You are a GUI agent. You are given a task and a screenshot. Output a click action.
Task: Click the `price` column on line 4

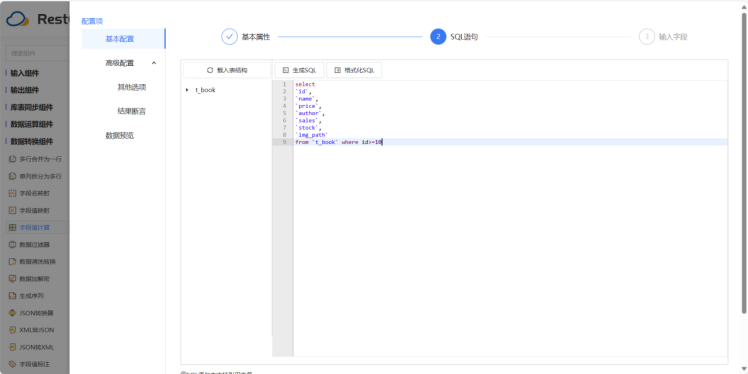tap(307, 106)
